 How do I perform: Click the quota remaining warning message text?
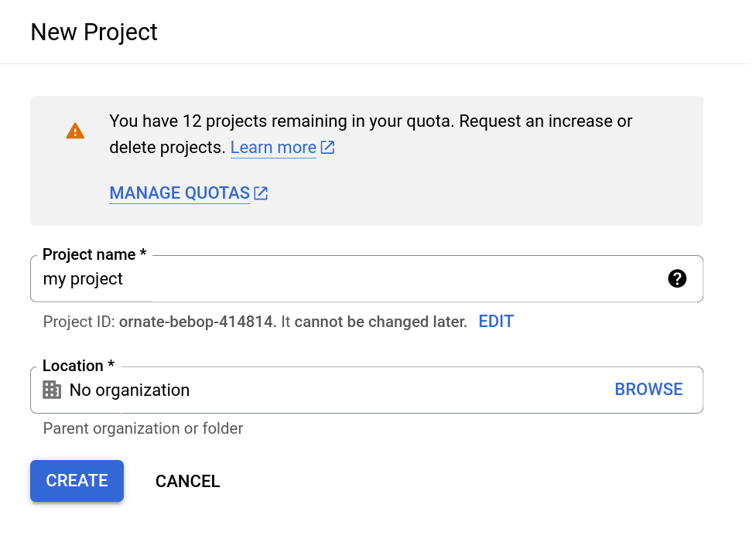[371, 121]
